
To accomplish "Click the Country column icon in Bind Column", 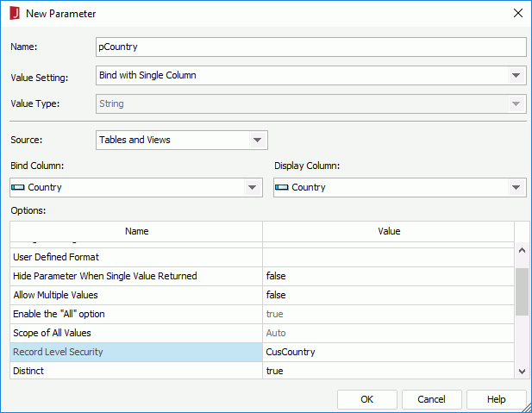I will [x=18, y=187].
